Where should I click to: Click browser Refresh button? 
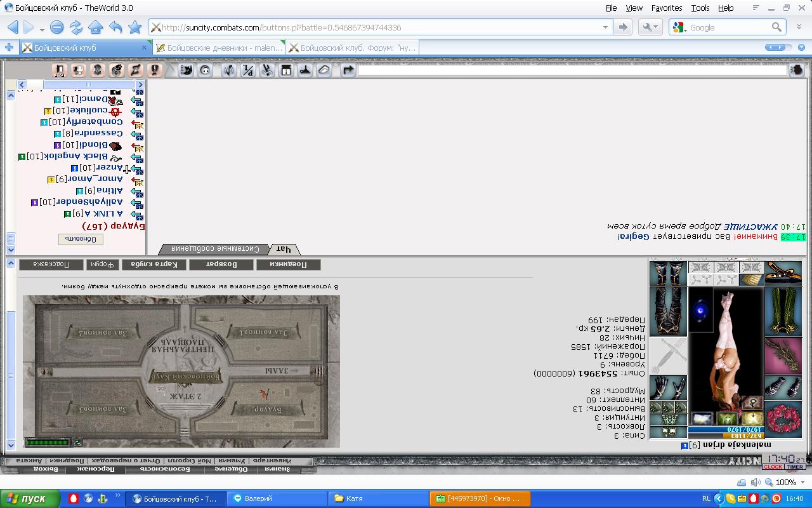click(x=76, y=27)
